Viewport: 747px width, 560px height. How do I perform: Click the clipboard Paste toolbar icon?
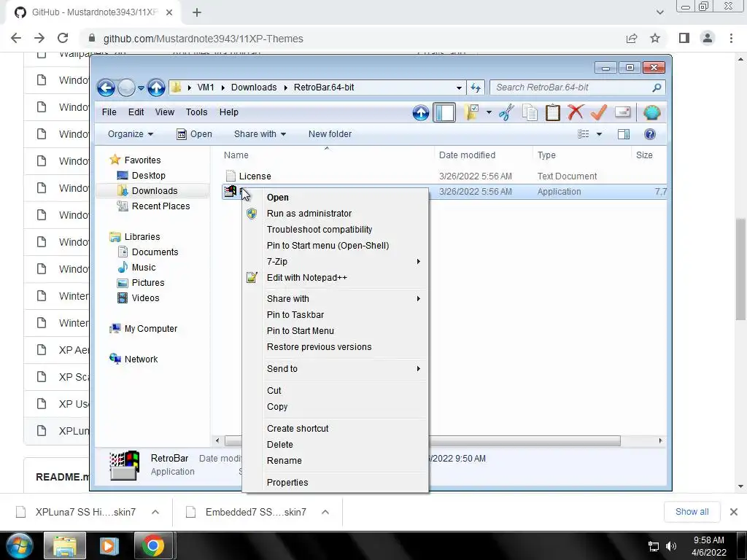(552, 113)
